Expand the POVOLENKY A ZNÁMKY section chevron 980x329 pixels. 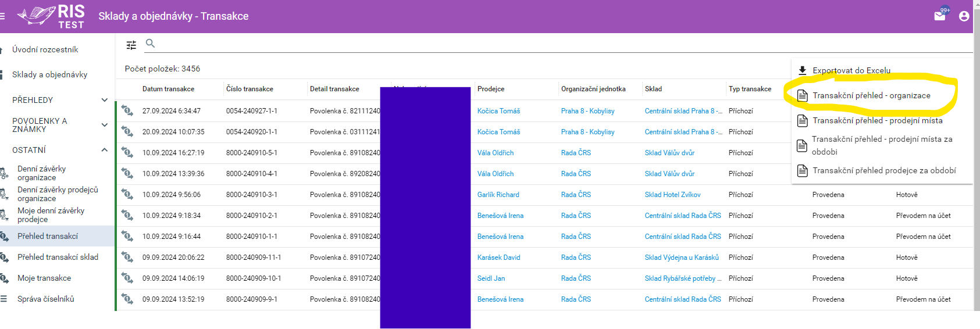pos(105,125)
